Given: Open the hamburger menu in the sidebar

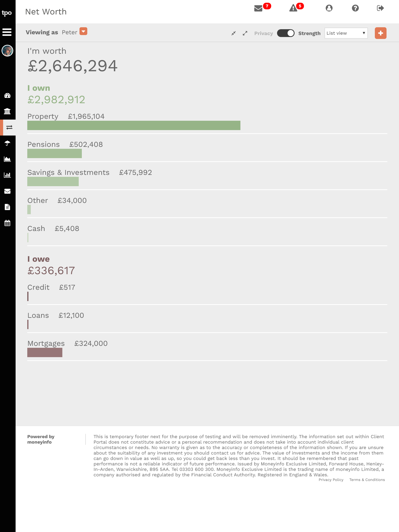Looking at the screenshot, I should click(x=7, y=32).
